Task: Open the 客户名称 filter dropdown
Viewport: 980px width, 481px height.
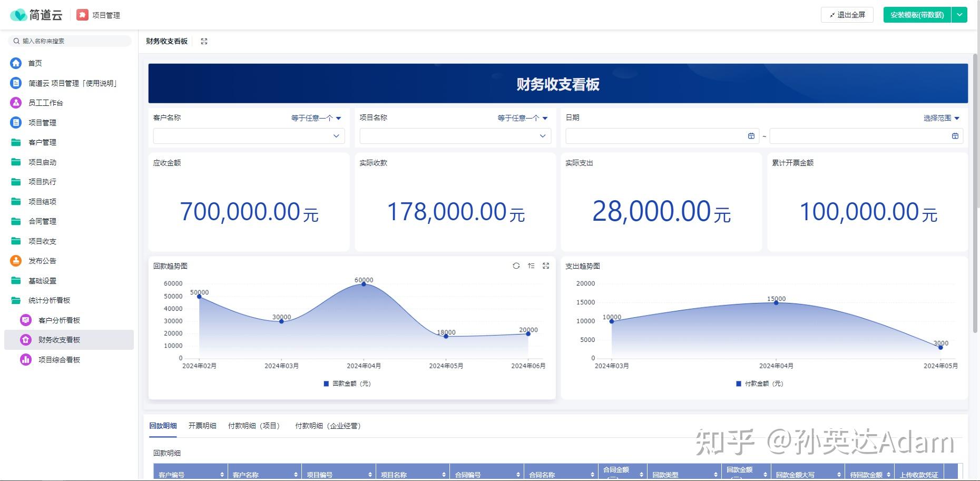Action: [249, 136]
